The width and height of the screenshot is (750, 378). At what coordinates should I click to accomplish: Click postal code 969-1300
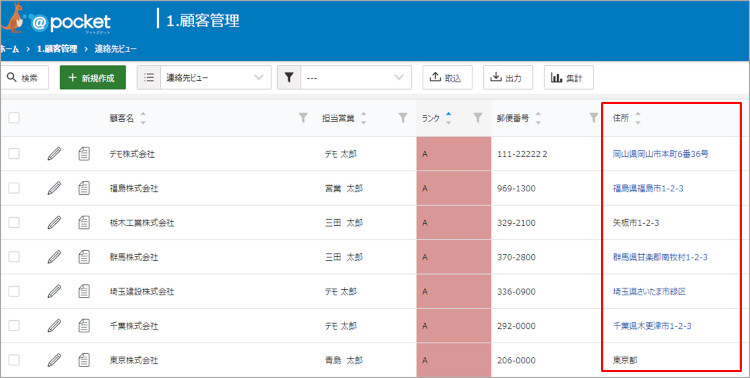click(x=516, y=189)
